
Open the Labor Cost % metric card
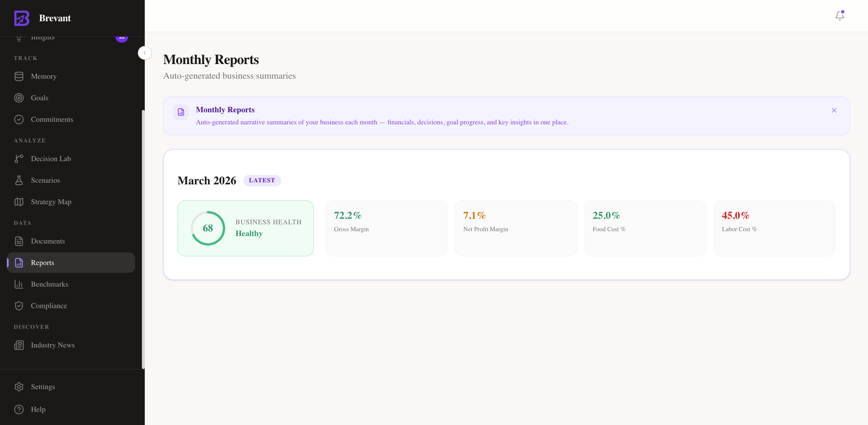click(x=774, y=228)
